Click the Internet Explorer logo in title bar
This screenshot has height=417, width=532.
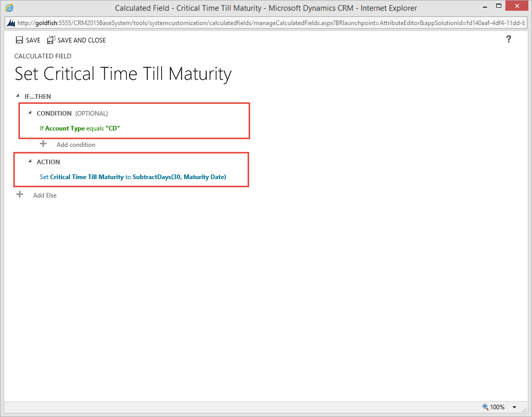9,8
